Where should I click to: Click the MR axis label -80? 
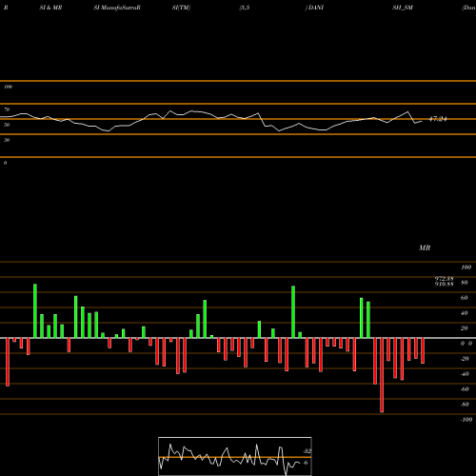tap(465, 405)
